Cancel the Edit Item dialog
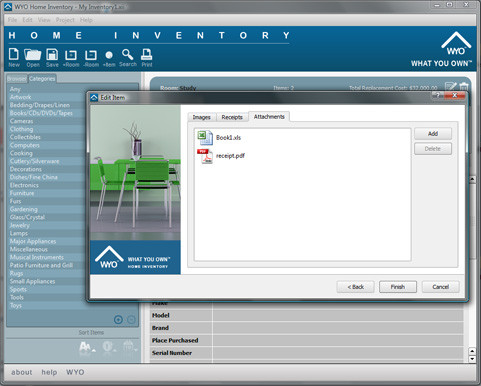 tap(440, 287)
